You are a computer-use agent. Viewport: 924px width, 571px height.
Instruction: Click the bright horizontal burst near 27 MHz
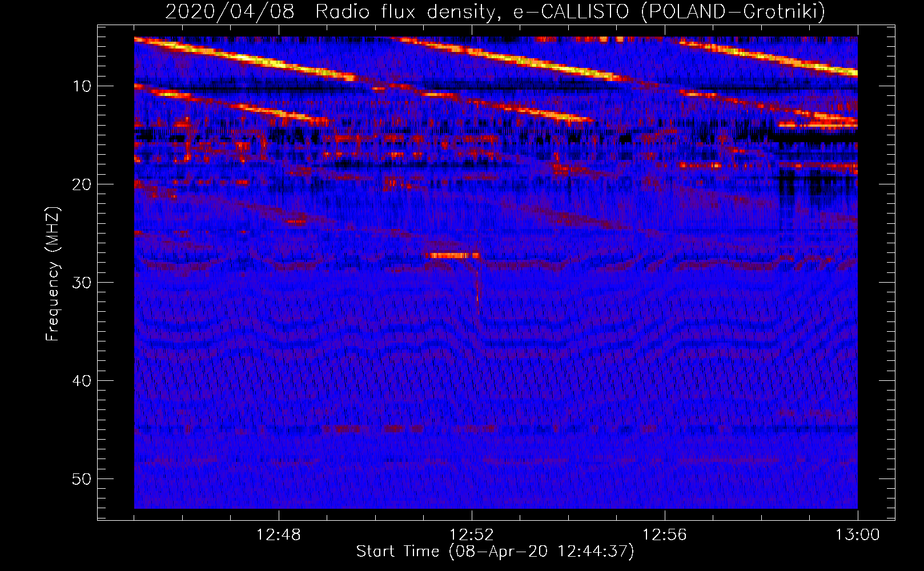click(x=453, y=255)
